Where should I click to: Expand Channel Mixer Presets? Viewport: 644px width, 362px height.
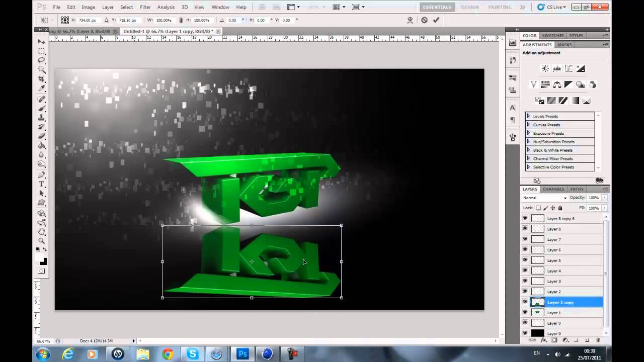pos(528,158)
